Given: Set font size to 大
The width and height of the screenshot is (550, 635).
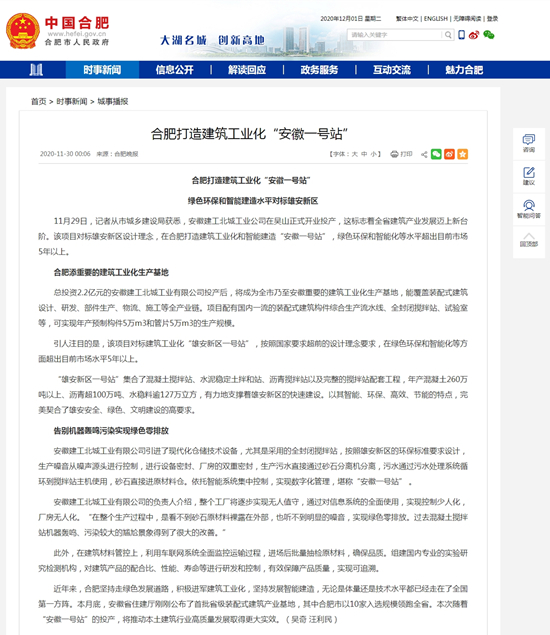Looking at the screenshot, I should pyautogui.click(x=354, y=154).
